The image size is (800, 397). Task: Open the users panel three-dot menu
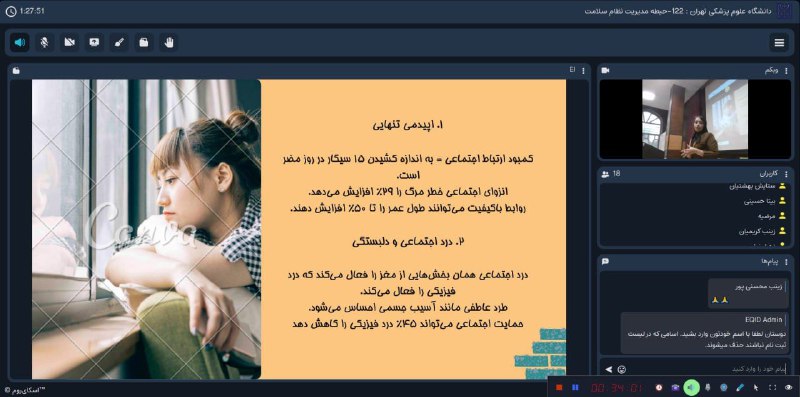coord(787,174)
